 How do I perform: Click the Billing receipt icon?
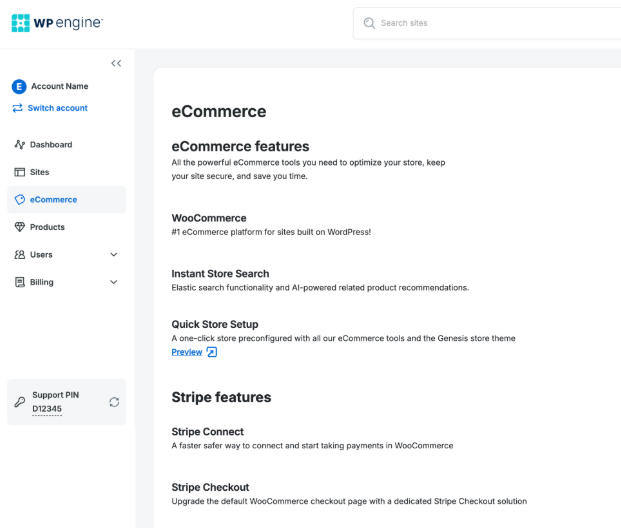19,282
